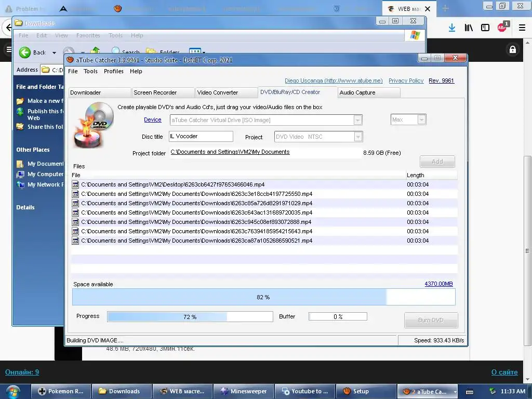532x399 pixels.
Task: Click file icon of 6263c945c08ef893072888.mp4 row
Action: coord(75,222)
